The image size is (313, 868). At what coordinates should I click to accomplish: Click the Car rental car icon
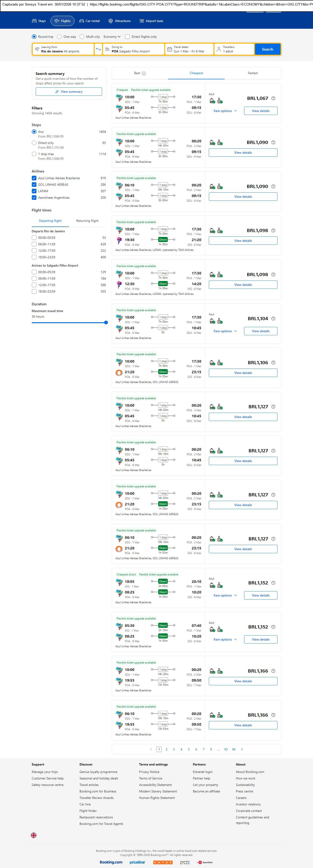[82, 21]
